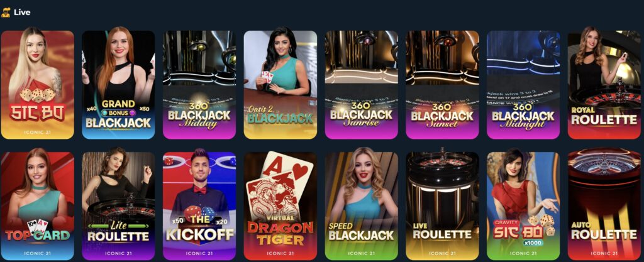
Task: Open Gravity Sic Bo x1000 game
Action: tap(523, 206)
